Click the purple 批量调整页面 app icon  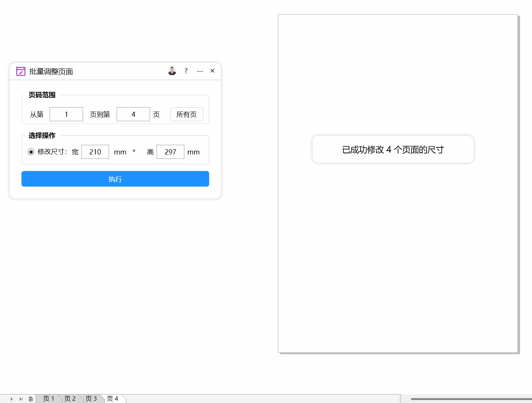[21, 71]
